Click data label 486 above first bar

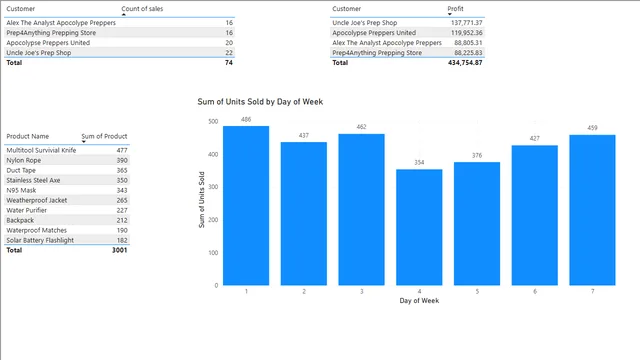pyautogui.click(x=246, y=120)
